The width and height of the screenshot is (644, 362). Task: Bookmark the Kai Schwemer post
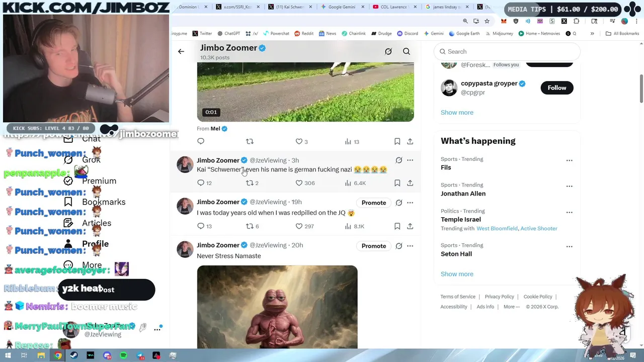click(x=397, y=183)
